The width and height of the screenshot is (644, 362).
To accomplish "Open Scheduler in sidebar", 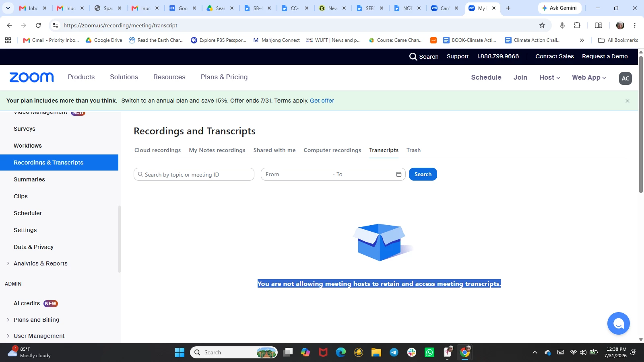I will (28, 213).
